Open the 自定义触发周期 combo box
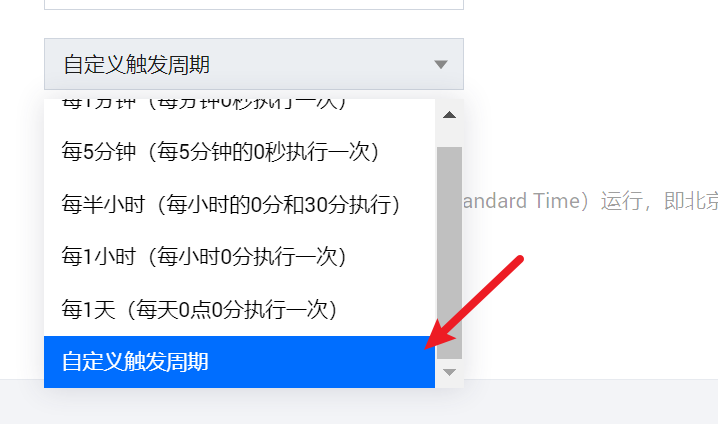The height and width of the screenshot is (424, 718). [x=254, y=64]
